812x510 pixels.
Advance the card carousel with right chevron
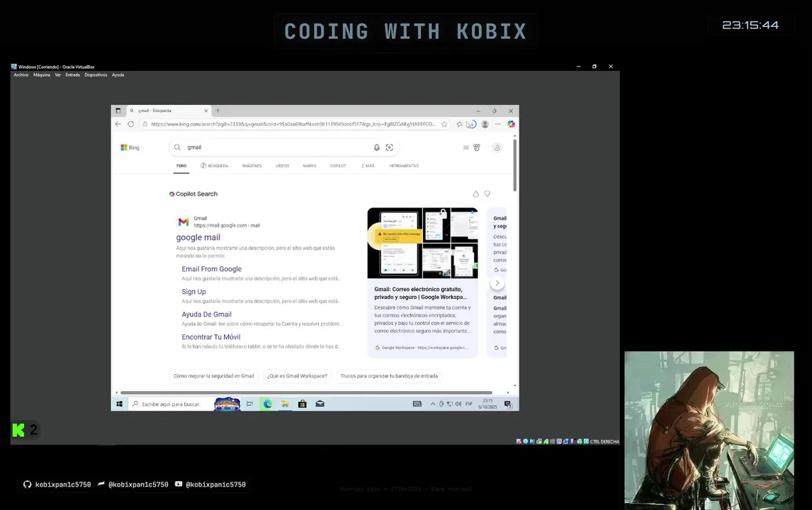tap(497, 283)
